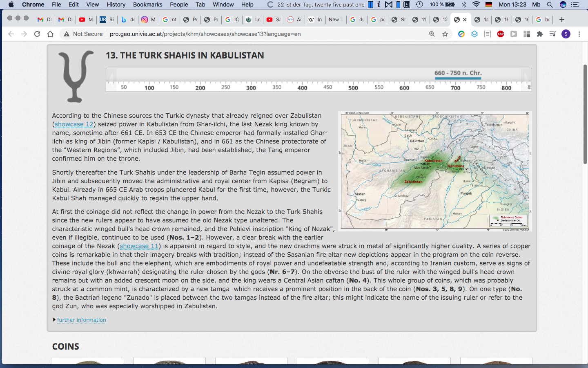Click the '13. THE TURK SHAHIS IN KABULISTAN' heading
The height and width of the screenshot is (368, 588).
[185, 56]
